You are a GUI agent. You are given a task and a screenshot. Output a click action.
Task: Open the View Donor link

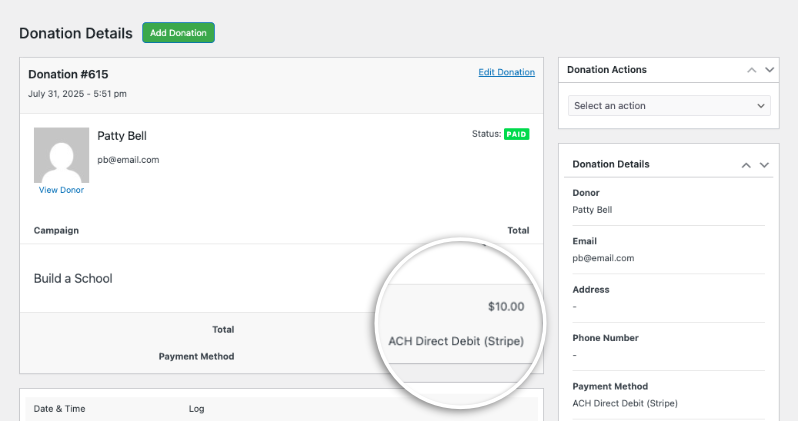point(61,190)
